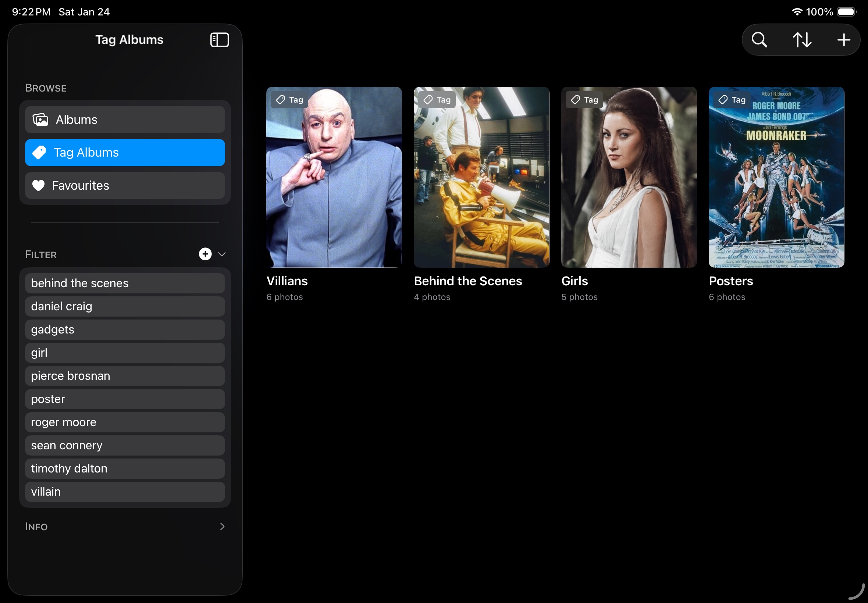
Task: Open the Behind the Scenes album thumbnail
Action: [481, 177]
